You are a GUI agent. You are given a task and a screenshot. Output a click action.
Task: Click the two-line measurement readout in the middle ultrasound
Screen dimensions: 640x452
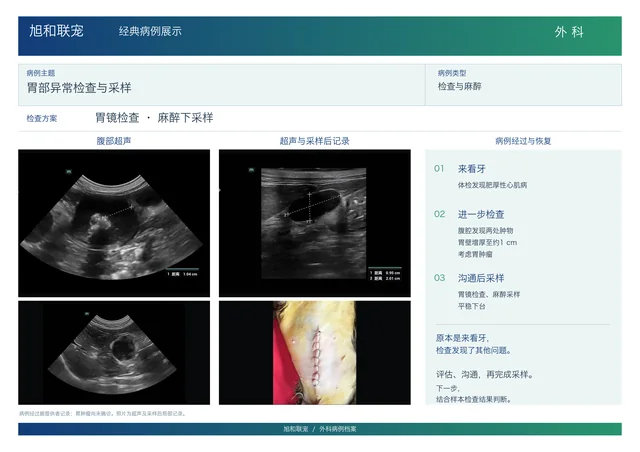click(385, 276)
